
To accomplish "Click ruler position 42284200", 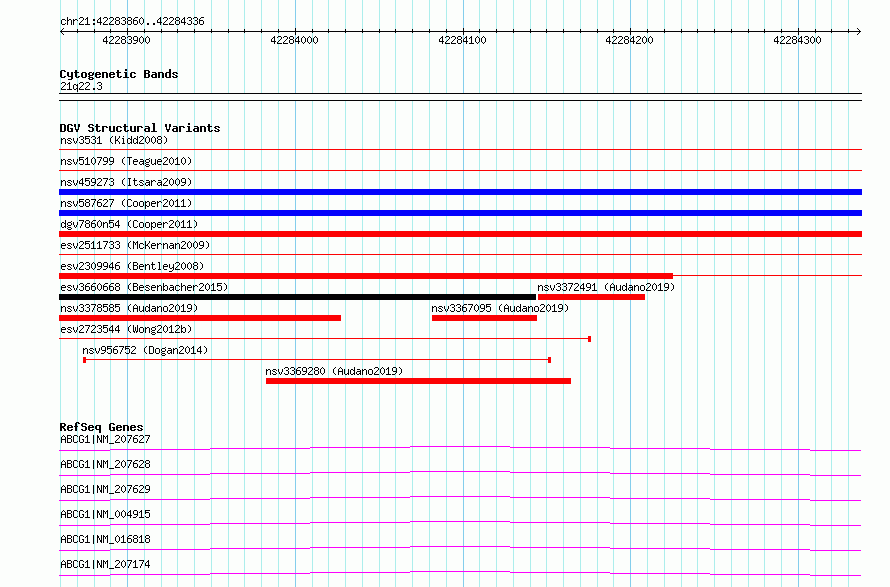I will coord(629,40).
